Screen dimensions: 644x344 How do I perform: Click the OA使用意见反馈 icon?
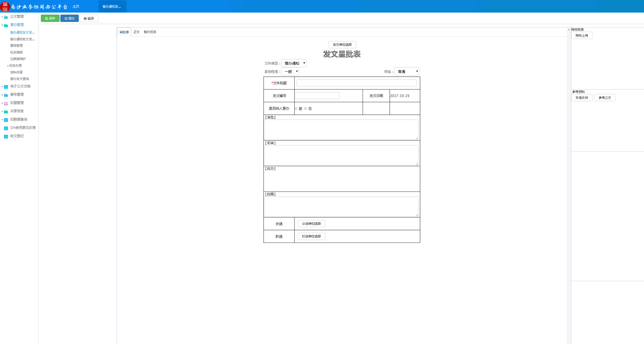6,128
